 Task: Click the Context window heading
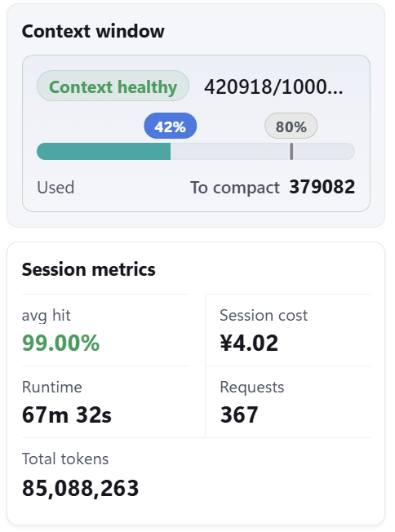[93, 31]
